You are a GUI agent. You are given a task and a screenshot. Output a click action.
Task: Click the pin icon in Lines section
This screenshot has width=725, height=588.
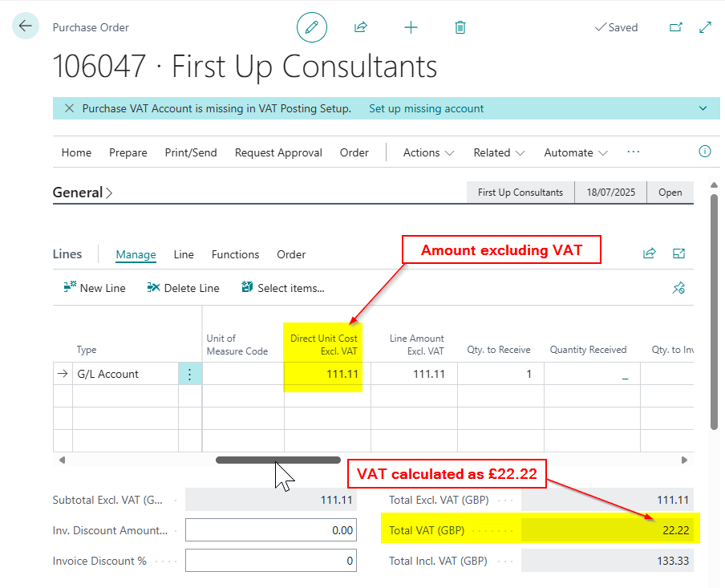tap(678, 288)
